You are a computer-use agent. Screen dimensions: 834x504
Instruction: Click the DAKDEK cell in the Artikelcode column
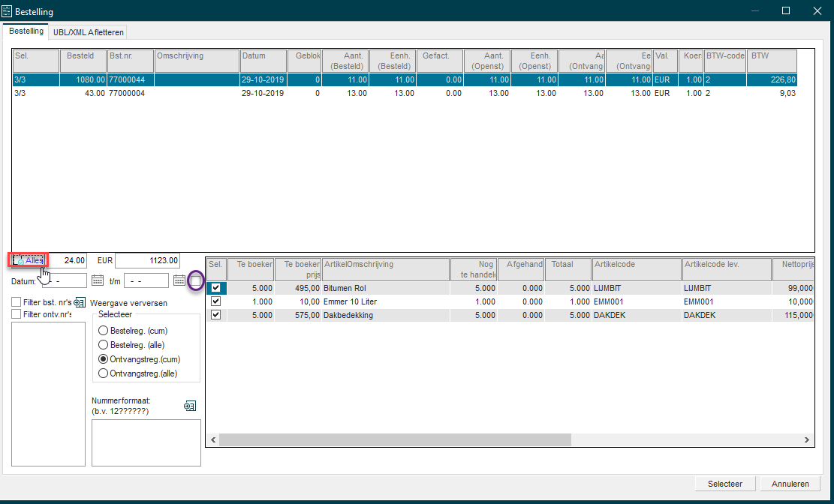pyautogui.click(x=637, y=315)
